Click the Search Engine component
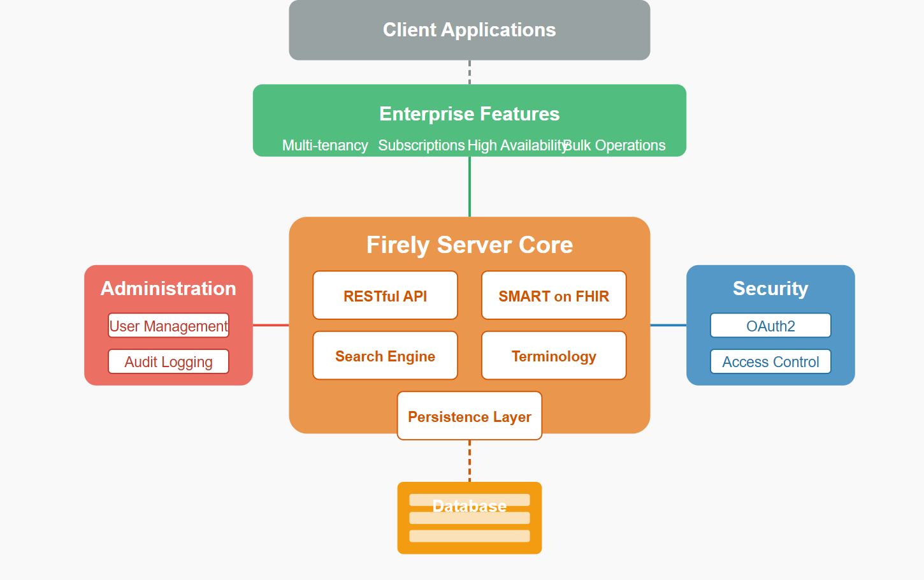Viewport: 924px width, 580px height. click(386, 356)
